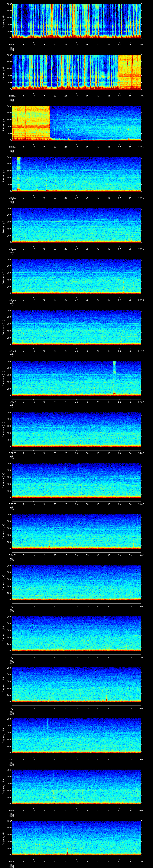The width and height of the screenshot is (153, 868).
Task: Click the 19:00 end label of the 18:18:00 panel
Action: tap(141, 249)
